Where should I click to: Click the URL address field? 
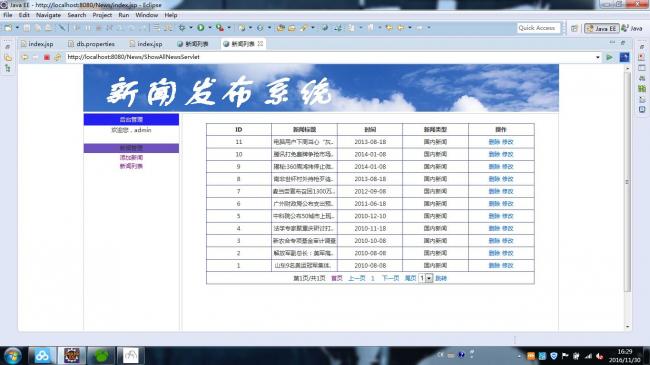329,57
